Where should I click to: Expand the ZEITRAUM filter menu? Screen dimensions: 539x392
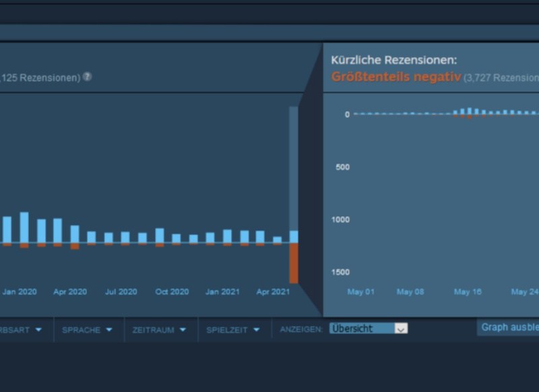click(x=160, y=330)
